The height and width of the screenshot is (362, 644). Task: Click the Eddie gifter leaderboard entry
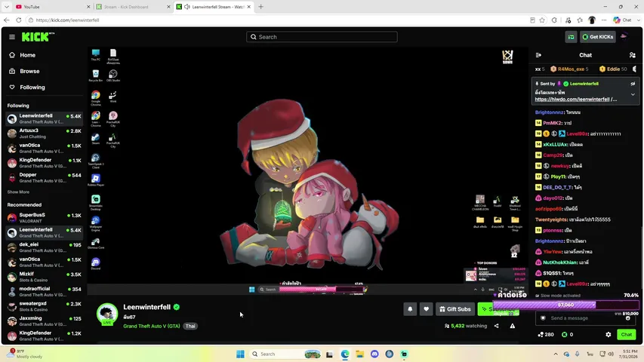pyautogui.click(x=614, y=69)
